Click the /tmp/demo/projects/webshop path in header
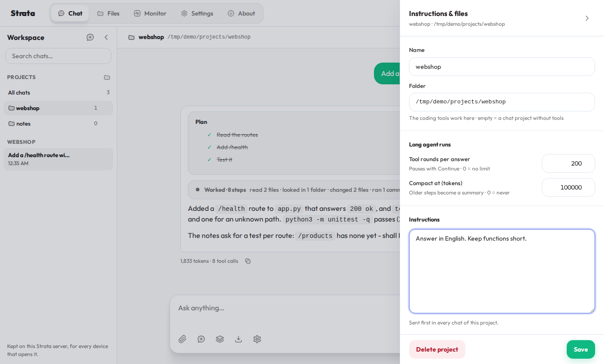The image size is (604, 364). (x=209, y=37)
